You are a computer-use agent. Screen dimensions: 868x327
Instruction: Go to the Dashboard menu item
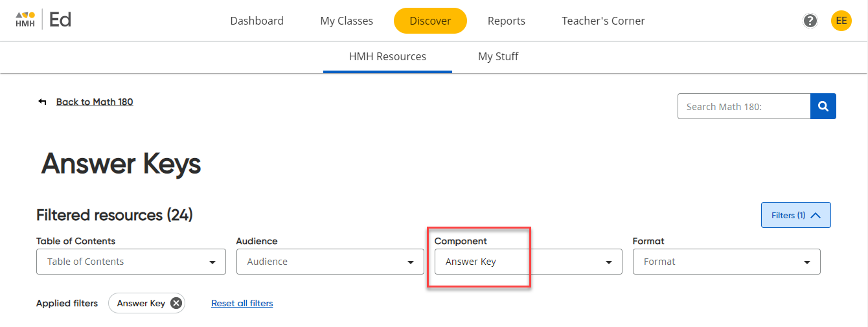(x=257, y=21)
